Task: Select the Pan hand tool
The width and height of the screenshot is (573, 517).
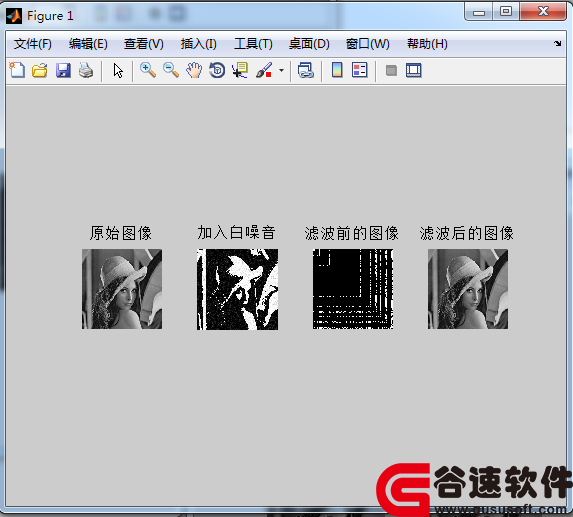Action: 194,70
